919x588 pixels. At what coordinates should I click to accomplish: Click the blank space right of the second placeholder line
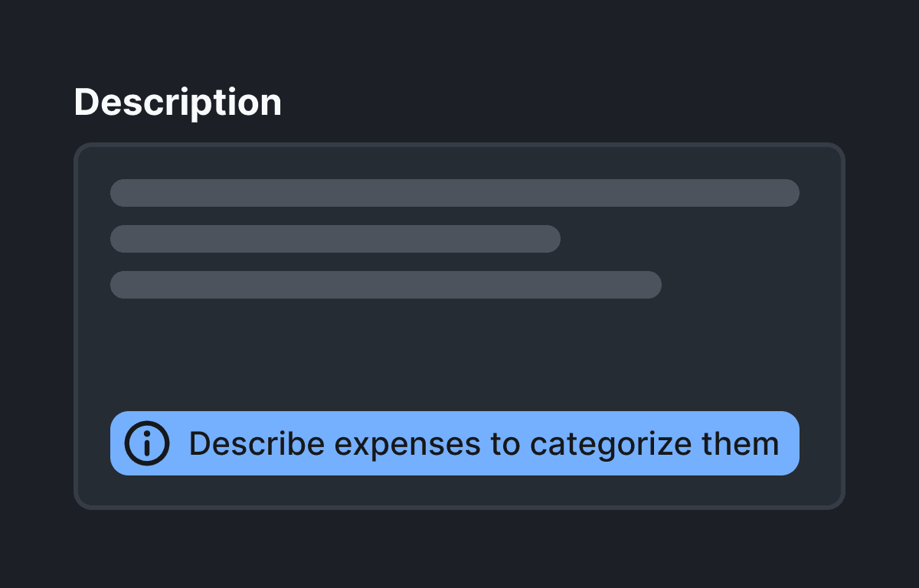pyautogui.click(x=682, y=239)
